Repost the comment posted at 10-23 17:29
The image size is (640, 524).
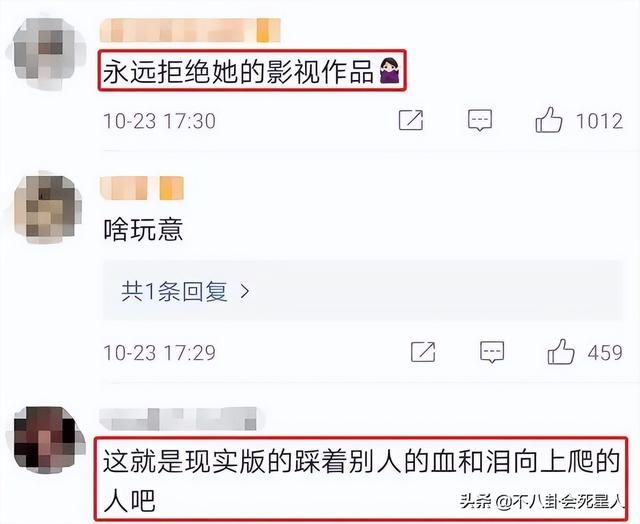[423, 352]
